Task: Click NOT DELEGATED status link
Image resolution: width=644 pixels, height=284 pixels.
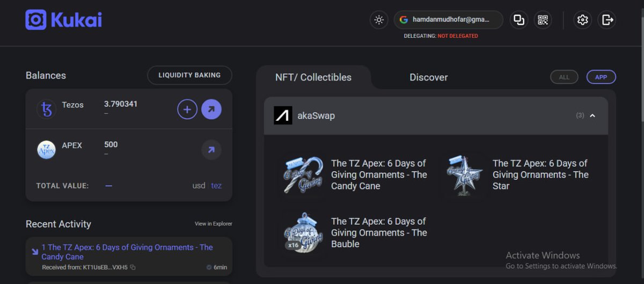Action: click(458, 37)
